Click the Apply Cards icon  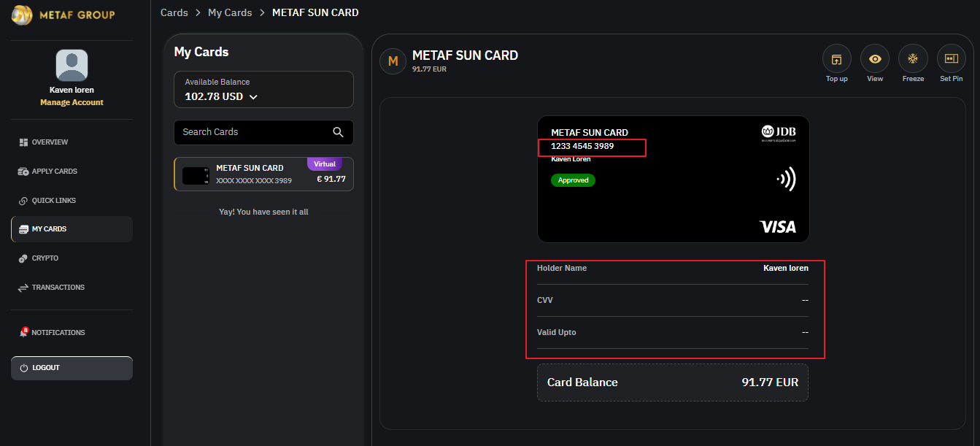coord(23,172)
